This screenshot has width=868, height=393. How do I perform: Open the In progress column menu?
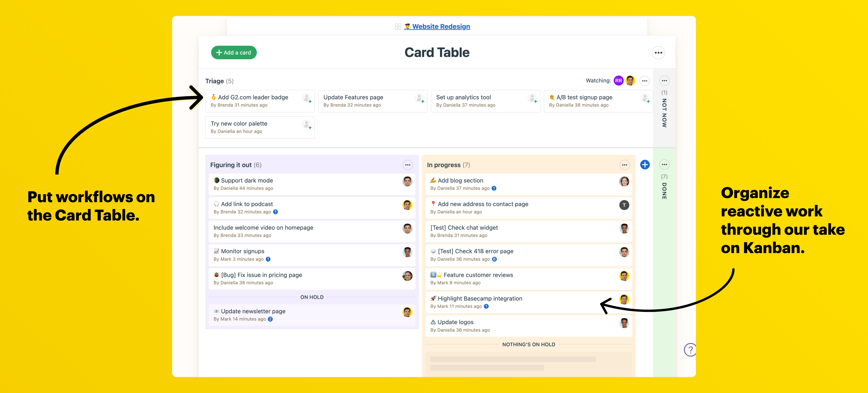624,165
